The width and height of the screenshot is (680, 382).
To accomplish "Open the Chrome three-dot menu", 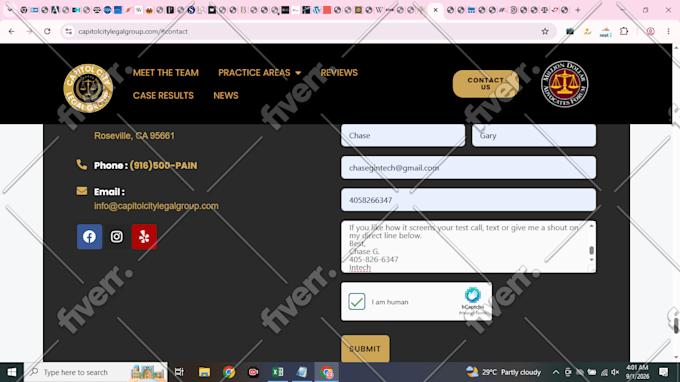I will 668,31.
